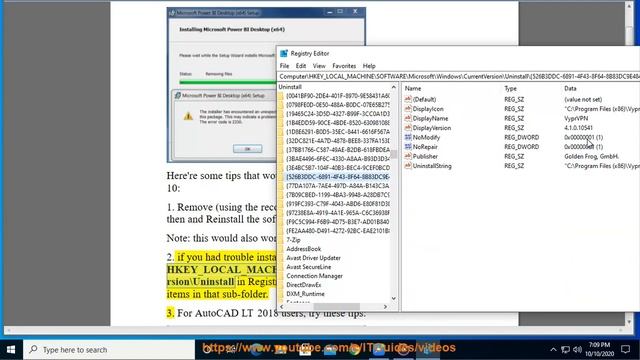640x360 pixels.
Task: Click the tree pane scroll left arrow
Action: (282, 307)
